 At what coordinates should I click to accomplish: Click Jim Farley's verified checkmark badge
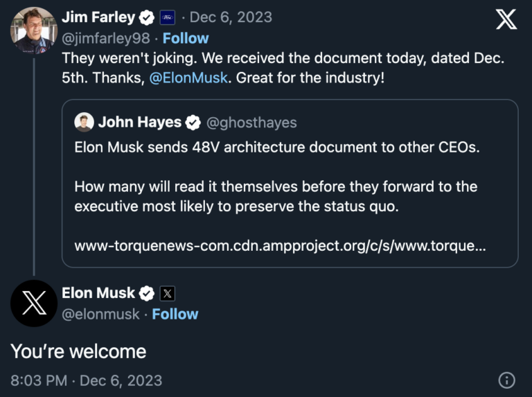click(x=146, y=17)
